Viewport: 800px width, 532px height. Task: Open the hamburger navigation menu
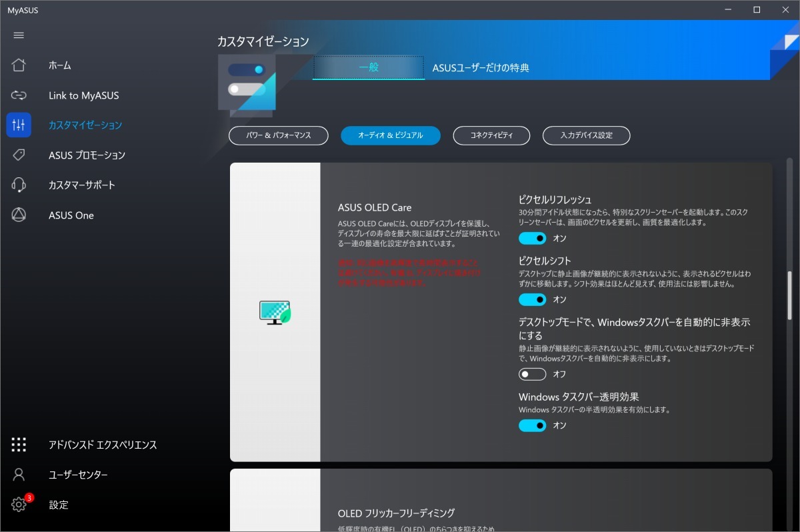(19, 35)
